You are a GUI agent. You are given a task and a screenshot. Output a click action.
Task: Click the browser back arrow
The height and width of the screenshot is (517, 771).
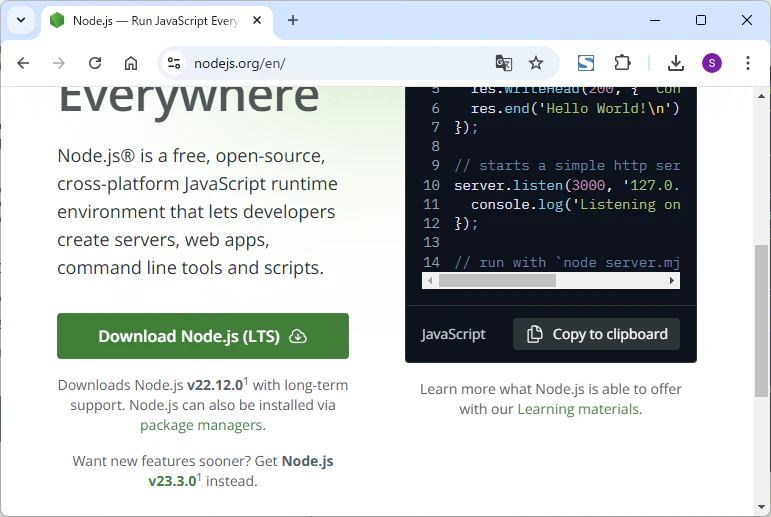[x=23, y=63]
